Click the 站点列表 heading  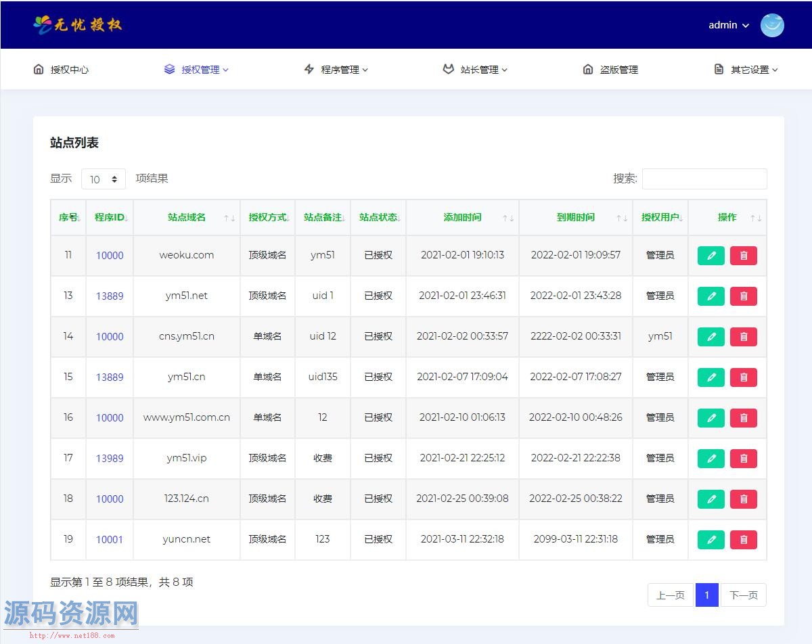74,143
